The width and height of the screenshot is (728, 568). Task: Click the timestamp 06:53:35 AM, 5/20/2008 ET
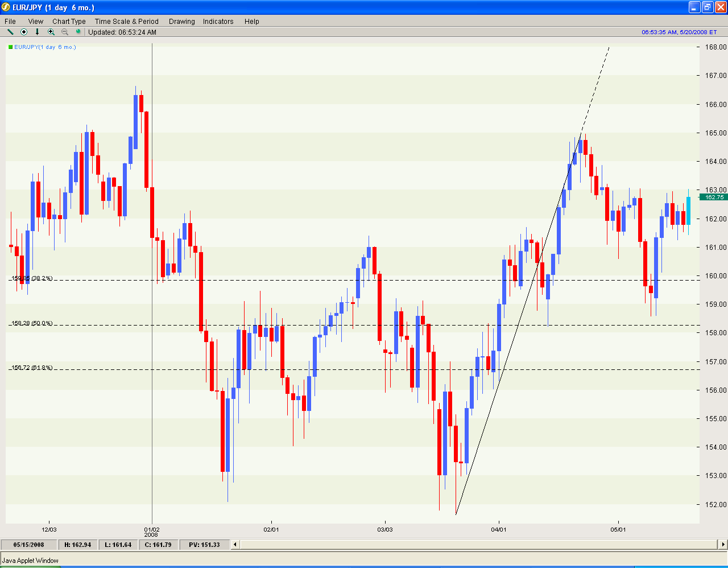679,32
